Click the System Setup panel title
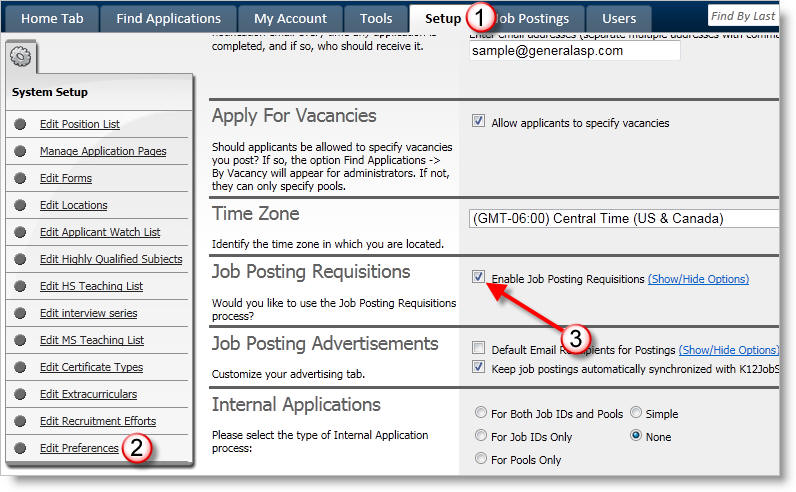Image resolution: width=796 pixels, height=492 pixels. [50, 92]
